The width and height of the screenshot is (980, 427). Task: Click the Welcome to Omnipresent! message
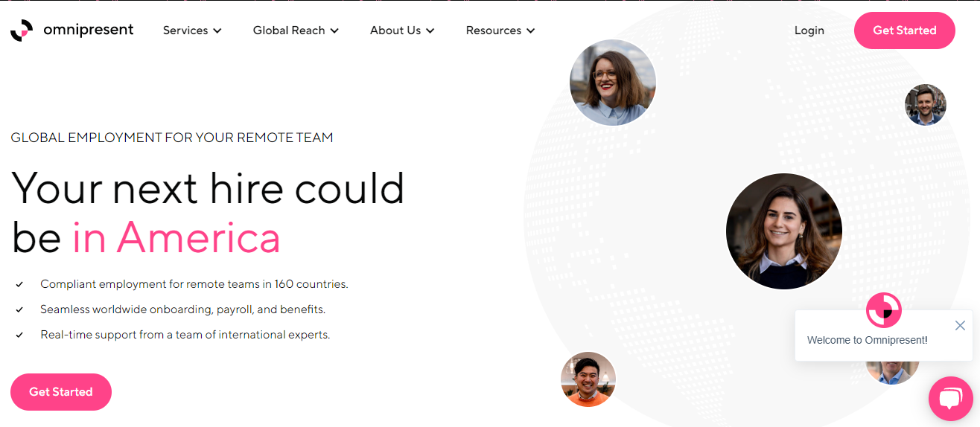point(867,340)
